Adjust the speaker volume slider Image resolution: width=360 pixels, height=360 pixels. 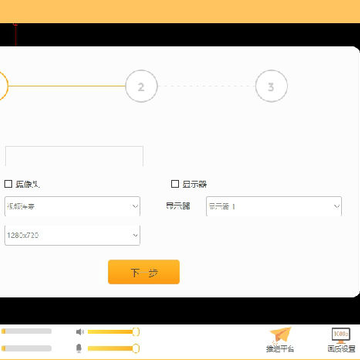tap(114, 332)
